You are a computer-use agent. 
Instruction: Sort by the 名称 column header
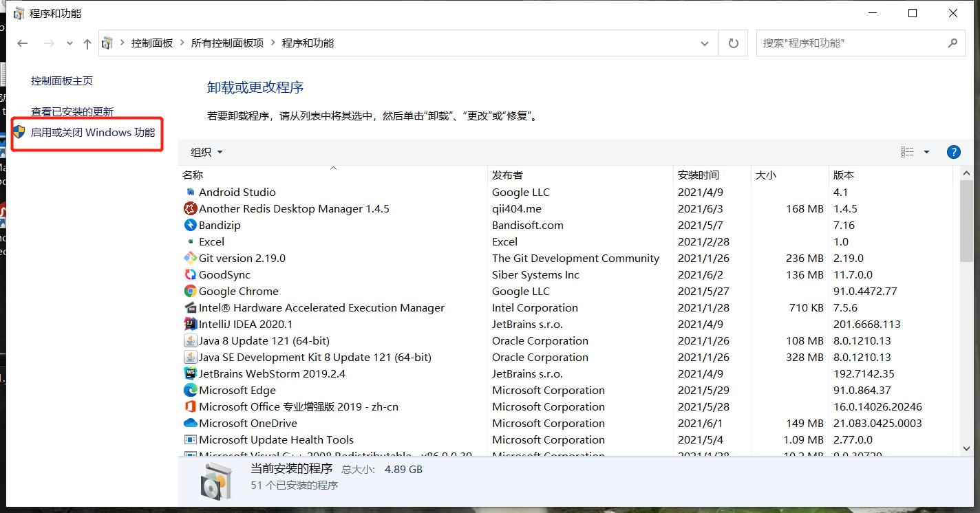tap(333, 175)
